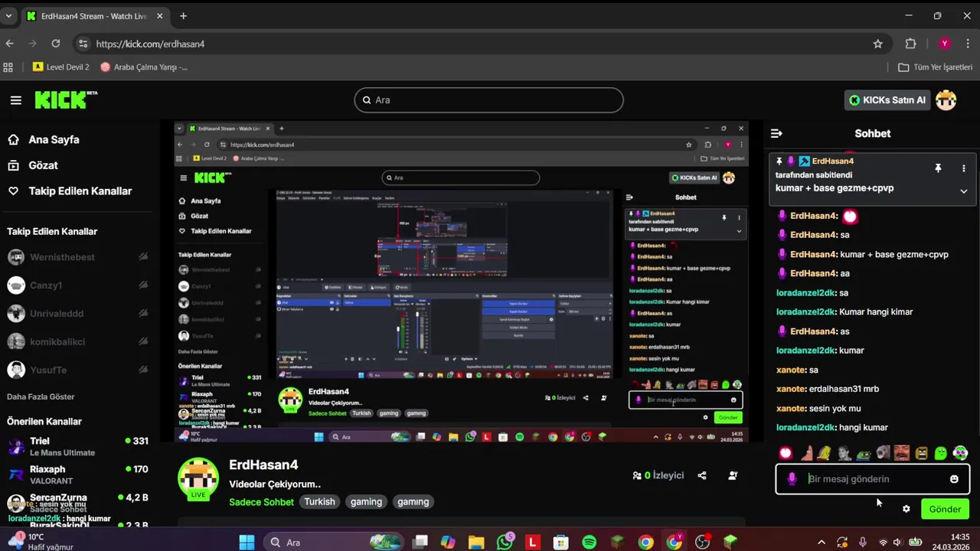Image resolution: width=980 pixels, height=551 pixels.
Task: Toggle notifications for YusufTe channel
Action: pyautogui.click(x=143, y=370)
